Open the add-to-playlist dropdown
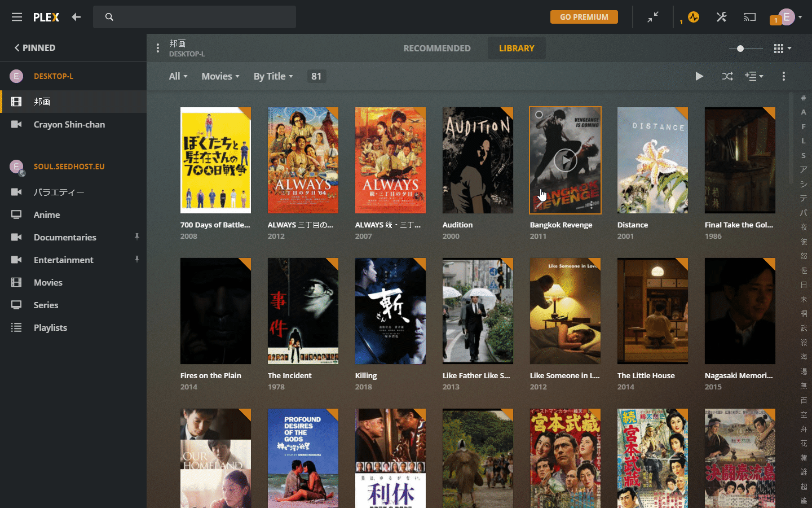 (x=754, y=76)
